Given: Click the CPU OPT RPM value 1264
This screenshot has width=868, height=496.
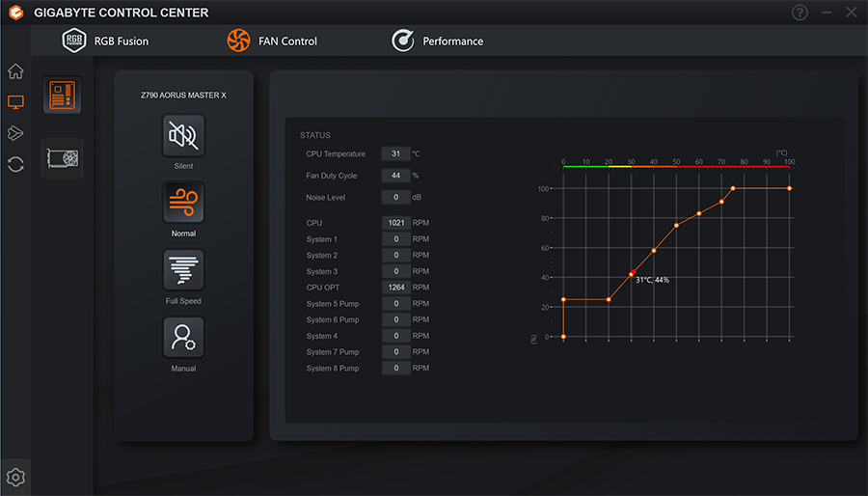Looking at the screenshot, I should (396, 288).
